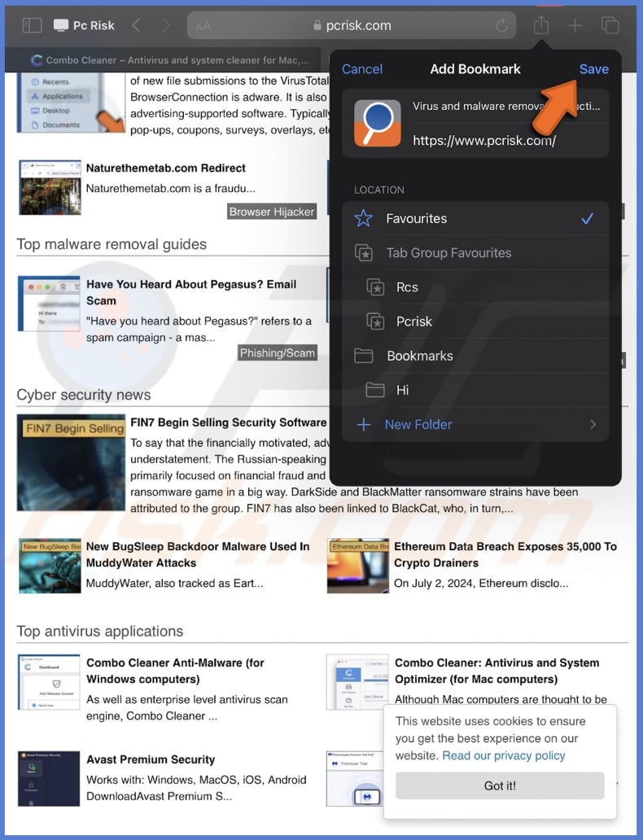Open the Pc Risk tab group
The width and height of the screenshot is (643, 840).
click(84, 25)
